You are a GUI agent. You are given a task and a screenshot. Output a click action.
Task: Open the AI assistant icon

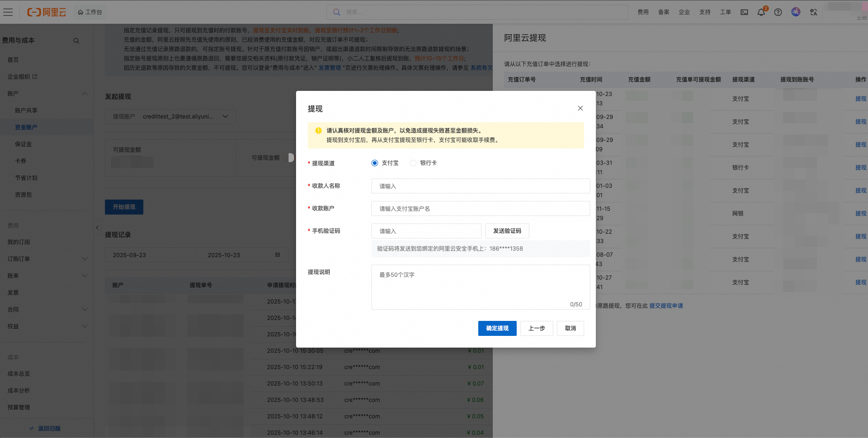coord(795,12)
